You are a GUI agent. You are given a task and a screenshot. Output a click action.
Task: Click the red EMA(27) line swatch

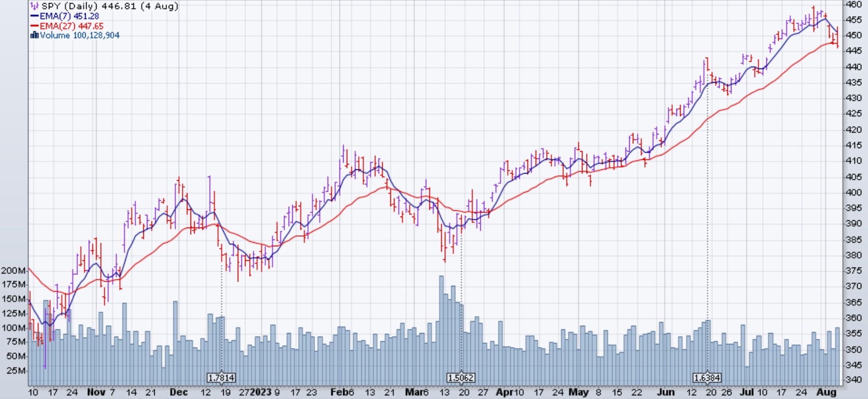pos(34,26)
